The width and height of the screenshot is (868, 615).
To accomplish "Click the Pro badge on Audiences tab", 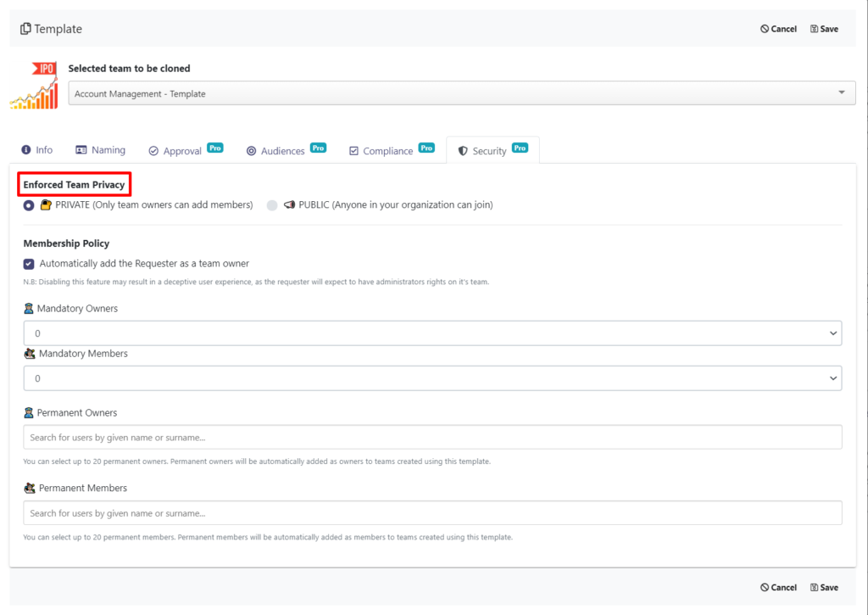I will (319, 148).
